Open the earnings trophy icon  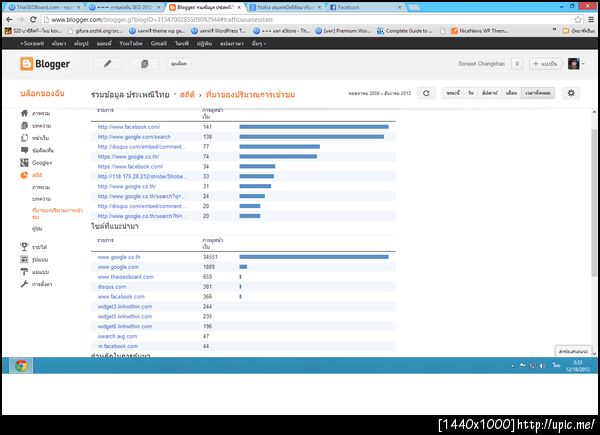(x=24, y=247)
